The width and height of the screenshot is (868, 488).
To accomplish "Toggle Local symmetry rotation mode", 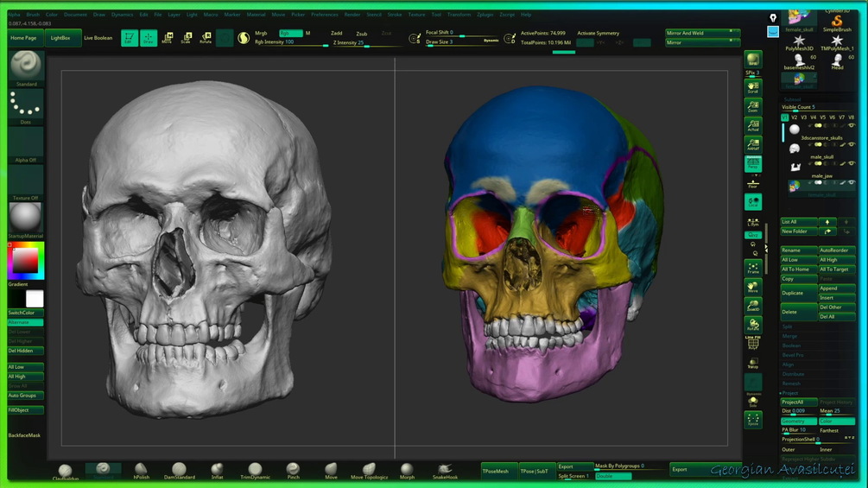I will pos(753,202).
